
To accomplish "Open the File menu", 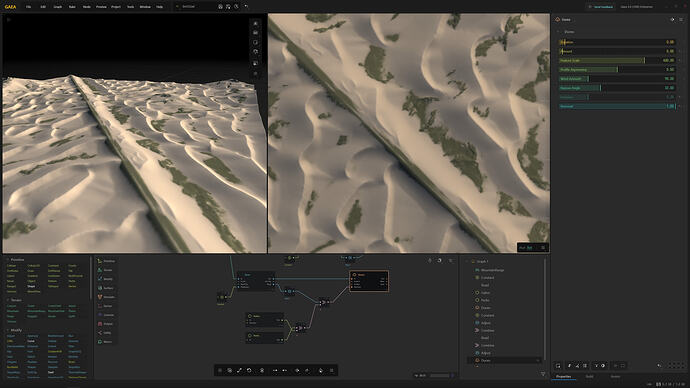I will pyautogui.click(x=29, y=7).
